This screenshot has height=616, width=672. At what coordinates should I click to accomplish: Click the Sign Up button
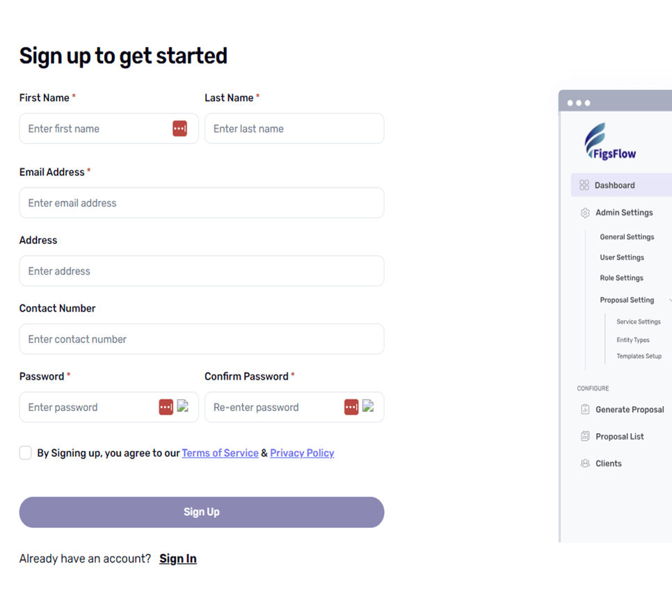click(201, 511)
